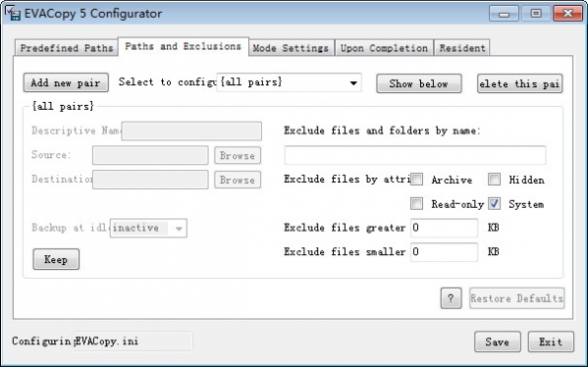
Task: Go to the Upon Completion tab
Action: coord(384,48)
